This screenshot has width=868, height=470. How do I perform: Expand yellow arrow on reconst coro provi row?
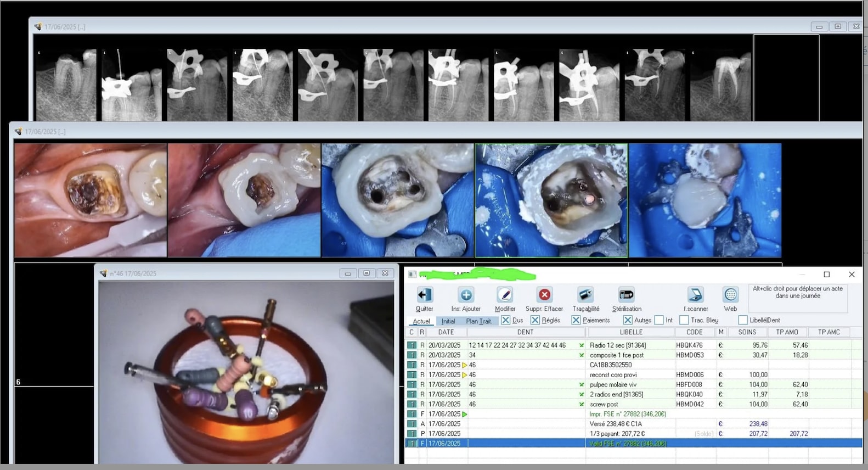tap(465, 375)
